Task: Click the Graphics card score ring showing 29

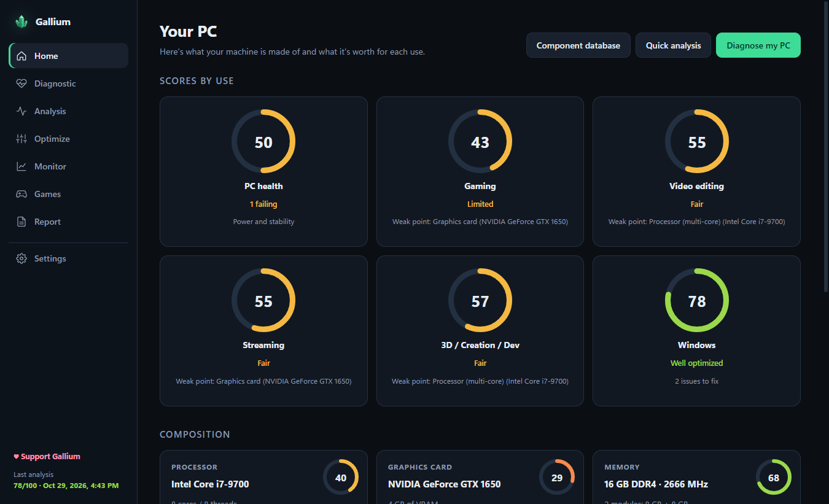Action: (x=557, y=477)
